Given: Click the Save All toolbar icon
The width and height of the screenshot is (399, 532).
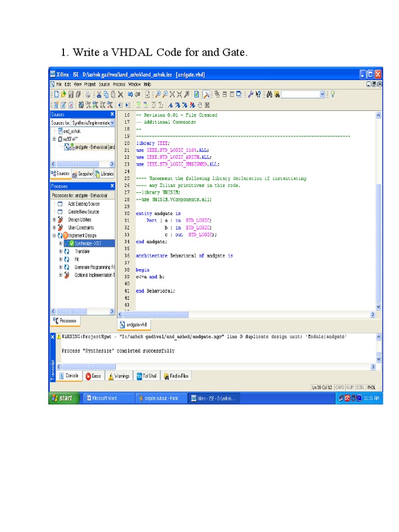Looking at the screenshot, I should point(78,95).
